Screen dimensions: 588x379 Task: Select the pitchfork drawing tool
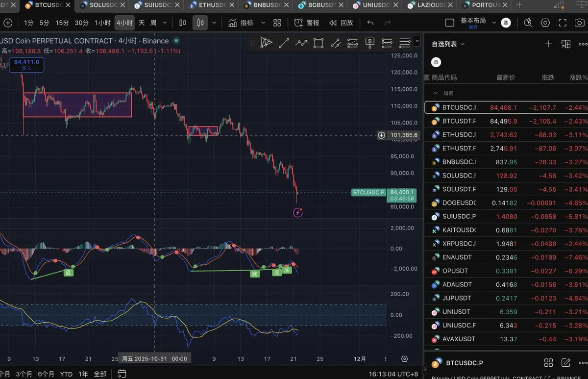[x=266, y=43]
